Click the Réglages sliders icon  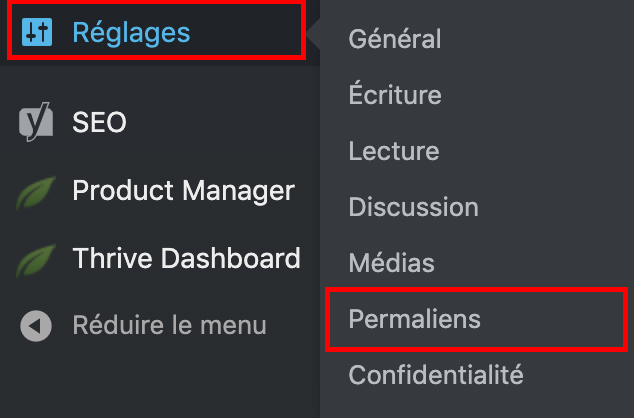[x=38, y=33]
